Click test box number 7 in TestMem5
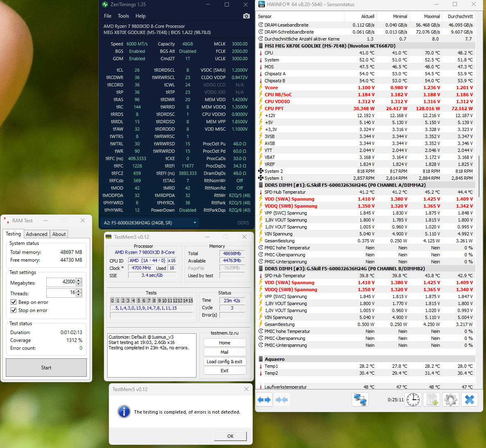This screenshot has height=448, width=486. click(149, 301)
